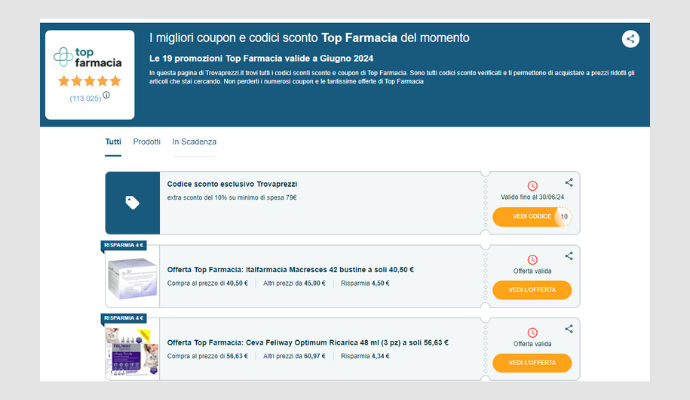Screen dimensions: 690x400
Task: Select the Tutti tab
Action: [113, 142]
